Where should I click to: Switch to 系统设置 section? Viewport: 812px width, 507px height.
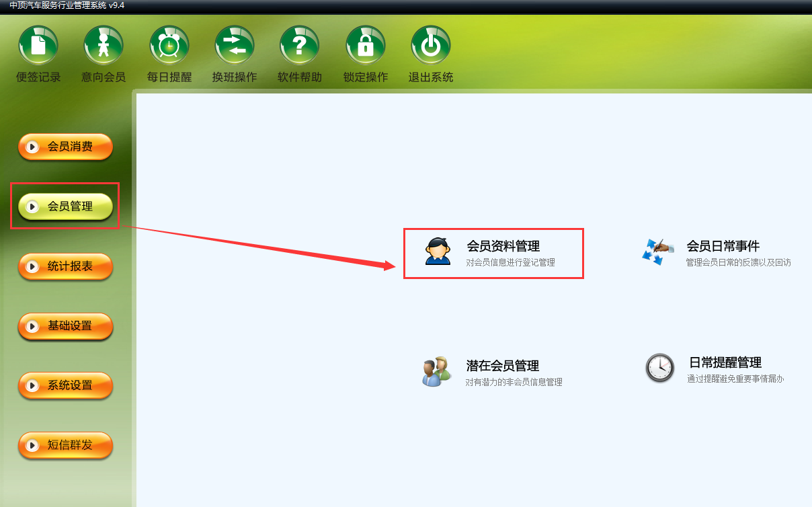pyautogui.click(x=65, y=385)
